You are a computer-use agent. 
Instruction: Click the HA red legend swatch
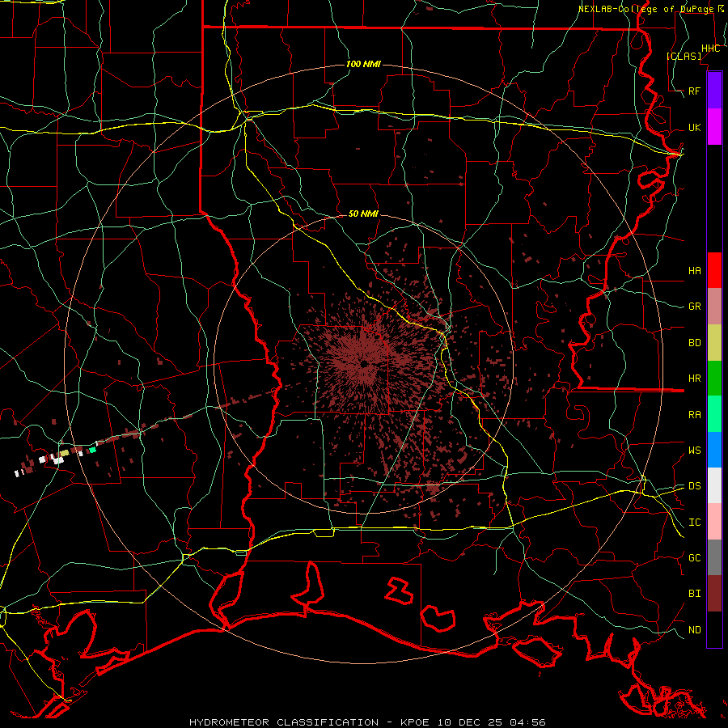[x=714, y=269]
